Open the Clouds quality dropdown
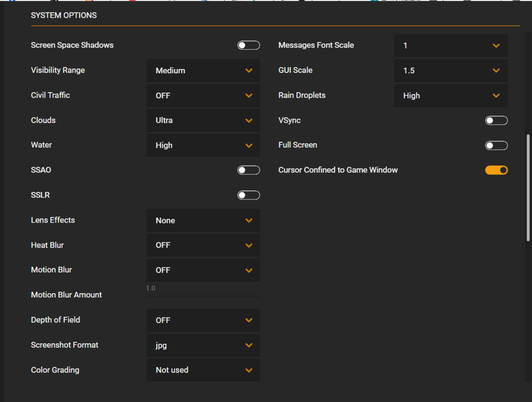The height and width of the screenshot is (402, 532). point(203,120)
